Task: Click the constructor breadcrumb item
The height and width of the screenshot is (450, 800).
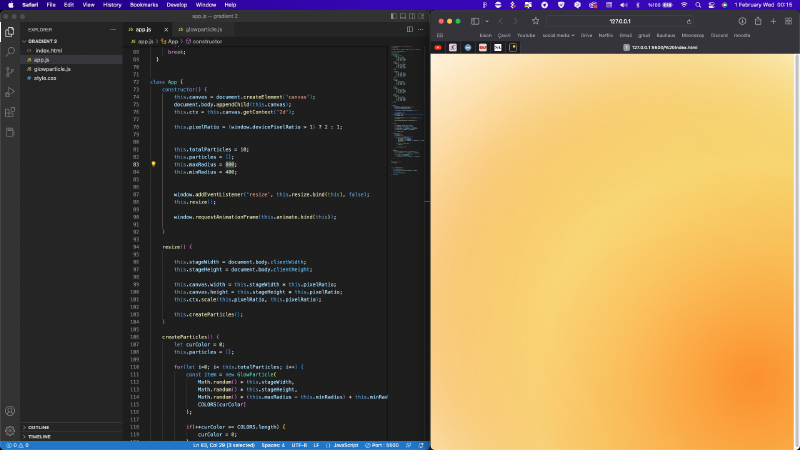Action: tap(204, 41)
